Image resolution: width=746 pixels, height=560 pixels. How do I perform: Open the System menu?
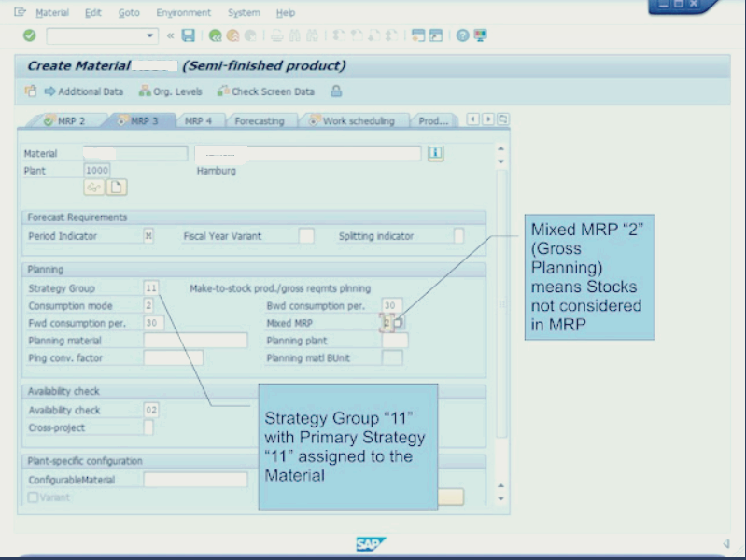point(244,13)
